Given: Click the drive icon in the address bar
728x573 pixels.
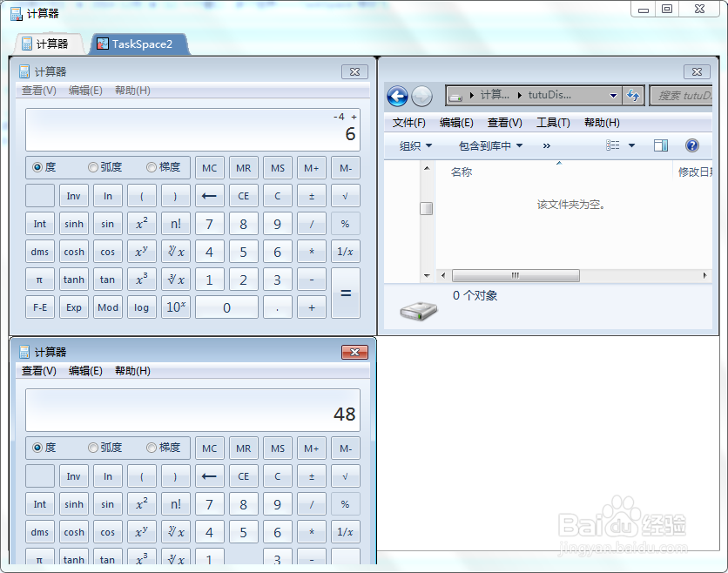Looking at the screenshot, I should tap(456, 96).
